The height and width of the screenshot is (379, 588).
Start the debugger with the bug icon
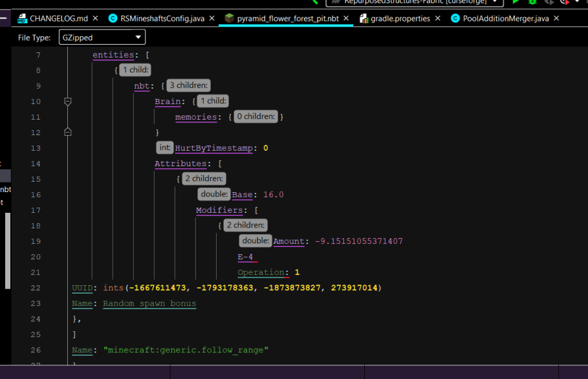(x=533, y=3)
